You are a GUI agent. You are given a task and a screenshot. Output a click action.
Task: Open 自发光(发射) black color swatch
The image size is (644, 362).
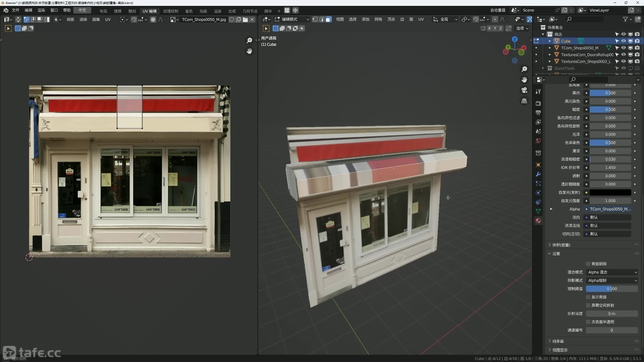[610, 192]
